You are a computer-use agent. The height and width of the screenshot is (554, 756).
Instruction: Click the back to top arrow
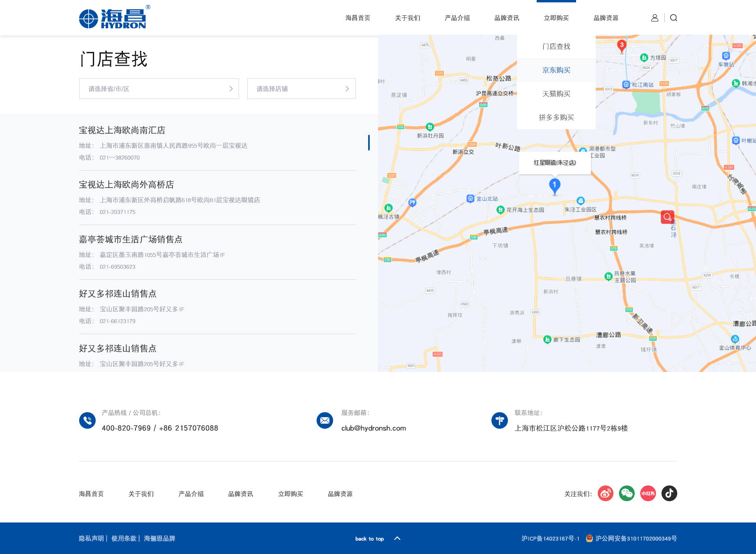coord(397,538)
